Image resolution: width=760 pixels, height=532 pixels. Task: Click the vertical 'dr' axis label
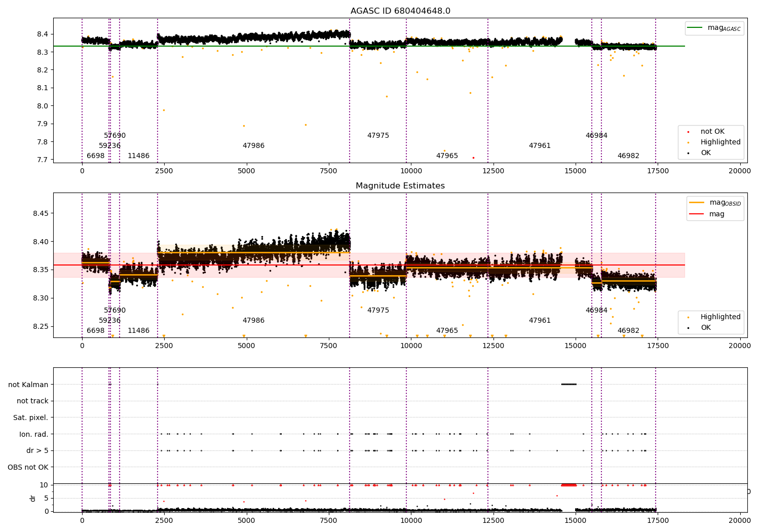click(33, 498)
